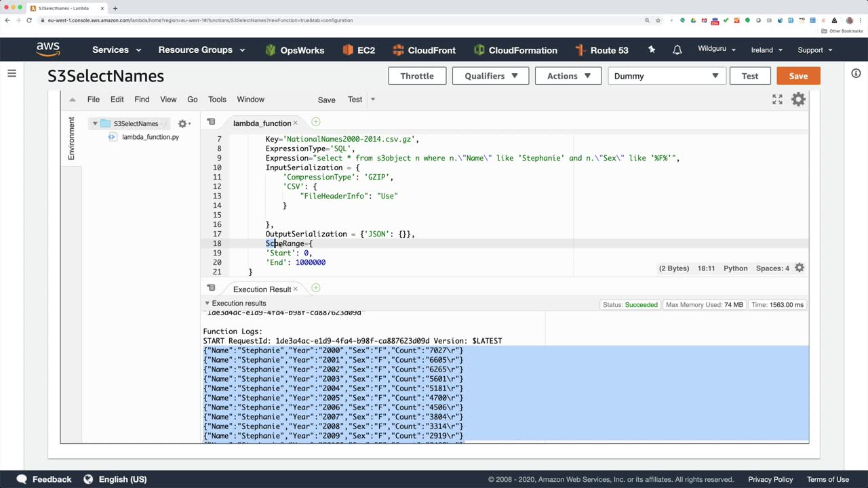
Task: Close the lambda_function editor tab
Action: (296, 123)
